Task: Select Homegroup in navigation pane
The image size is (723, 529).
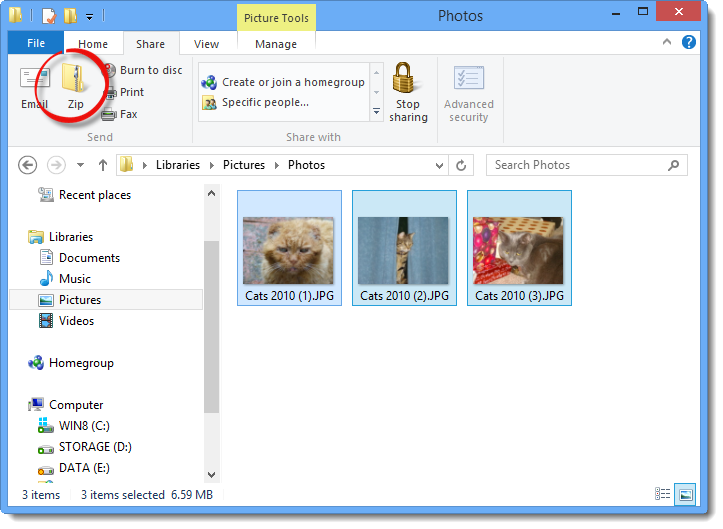Action: [71, 363]
